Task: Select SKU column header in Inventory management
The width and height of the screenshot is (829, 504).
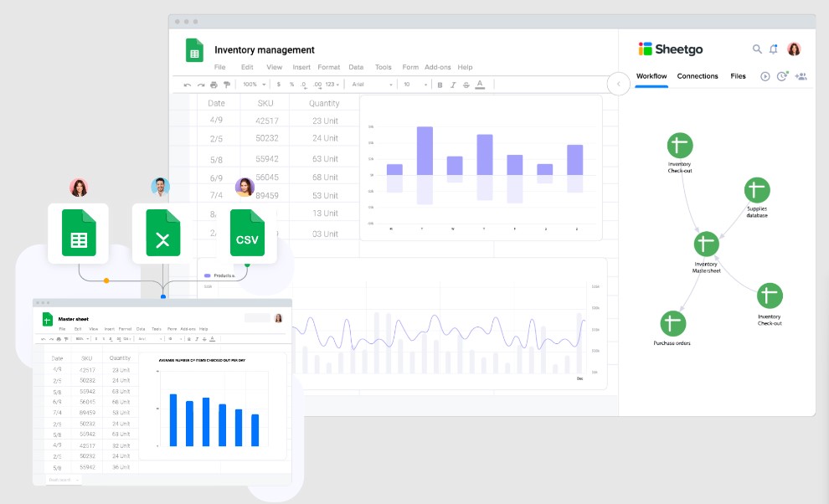Action: pos(265,103)
